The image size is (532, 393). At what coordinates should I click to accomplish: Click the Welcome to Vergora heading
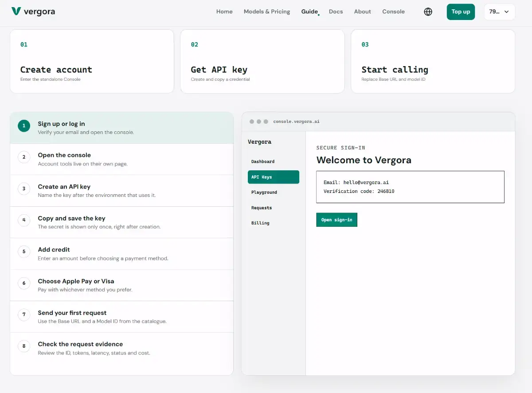[x=364, y=160]
